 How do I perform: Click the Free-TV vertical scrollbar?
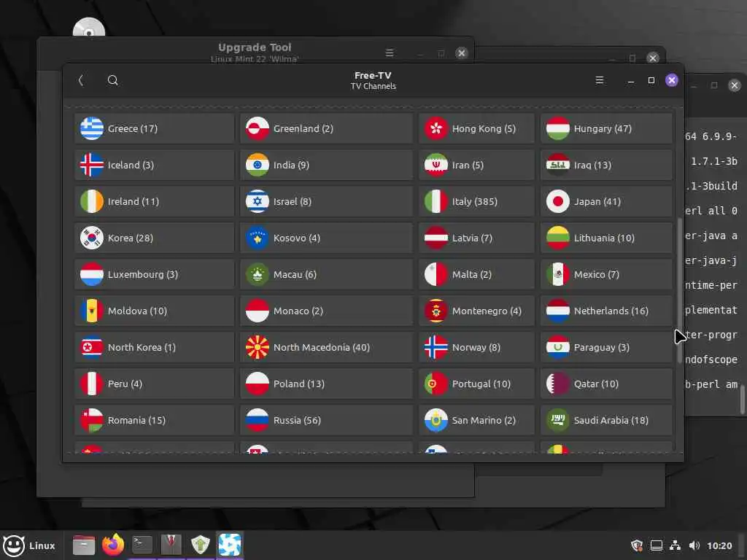[679, 290]
